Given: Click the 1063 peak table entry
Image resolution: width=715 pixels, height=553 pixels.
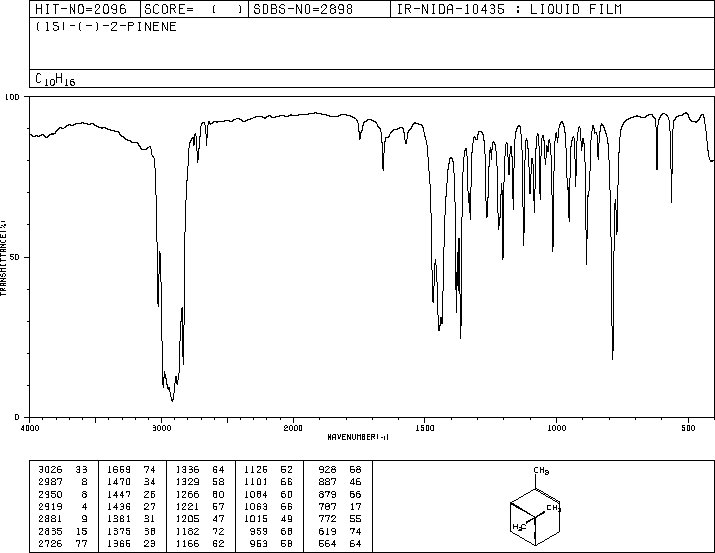Looking at the screenshot, I should click(269, 506).
